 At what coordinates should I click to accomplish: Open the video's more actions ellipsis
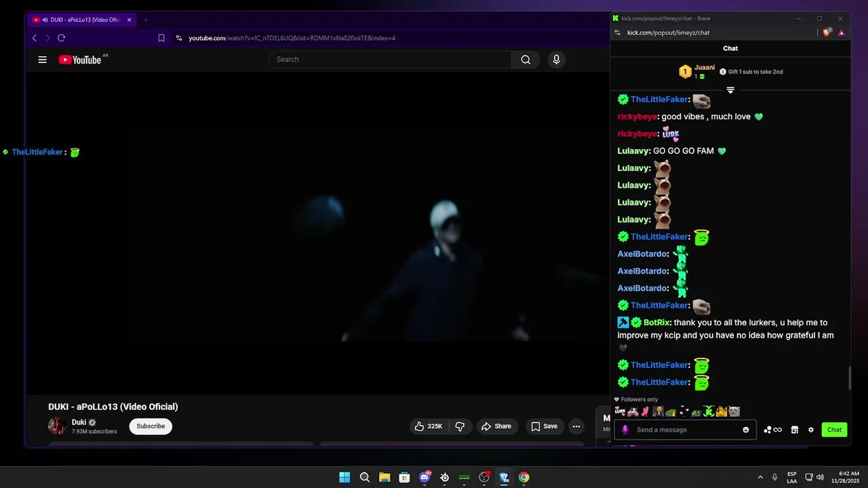point(576,426)
